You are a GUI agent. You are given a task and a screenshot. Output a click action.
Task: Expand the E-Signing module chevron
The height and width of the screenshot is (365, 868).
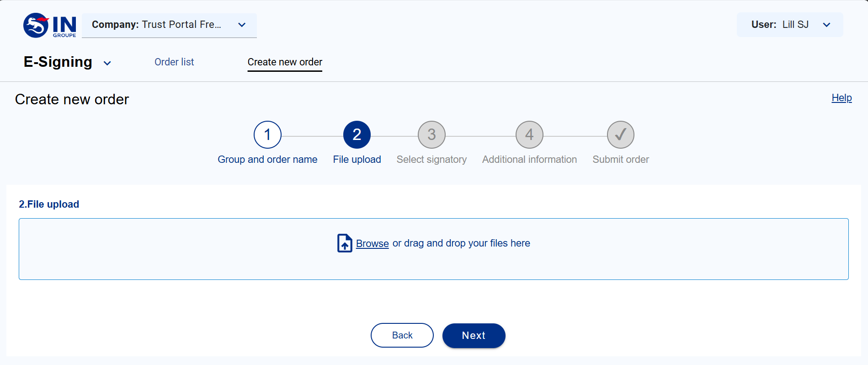(107, 63)
